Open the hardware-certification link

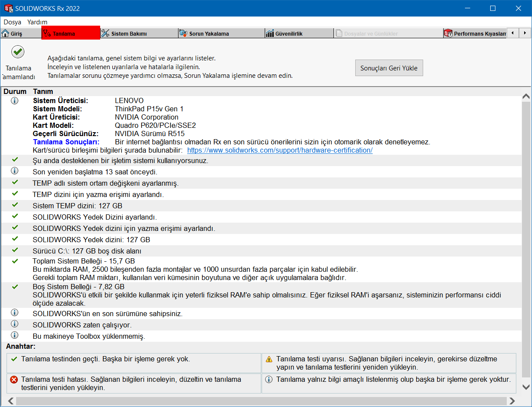click(280, 150)
